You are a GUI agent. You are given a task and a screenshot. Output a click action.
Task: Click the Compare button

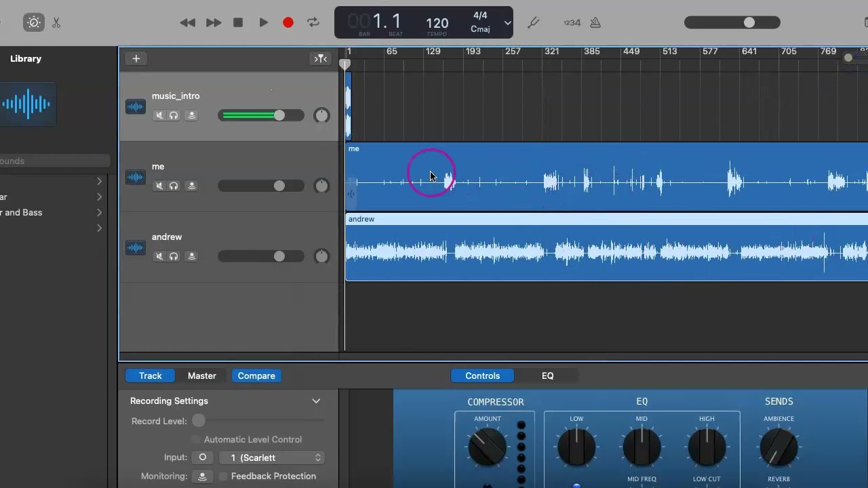(256, 375)
